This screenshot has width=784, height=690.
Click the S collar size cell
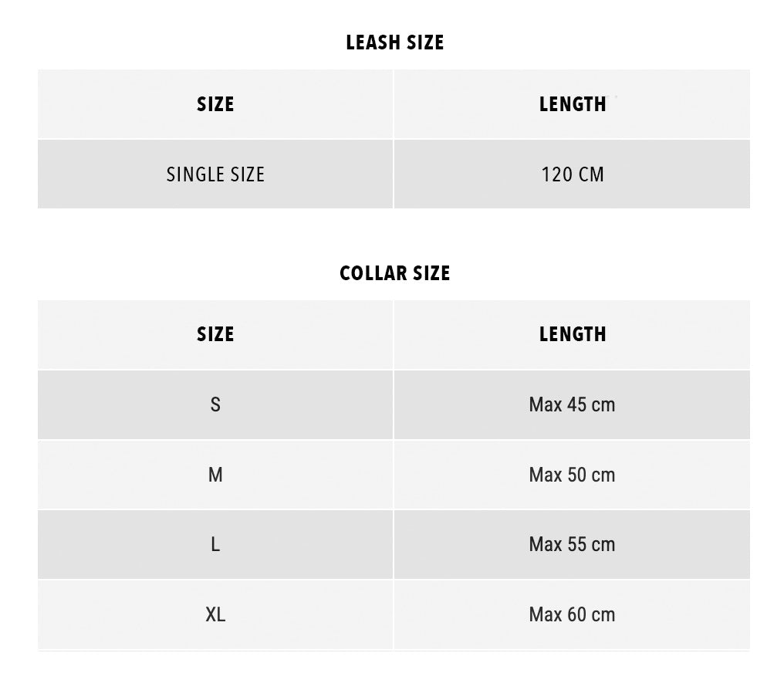215,404
